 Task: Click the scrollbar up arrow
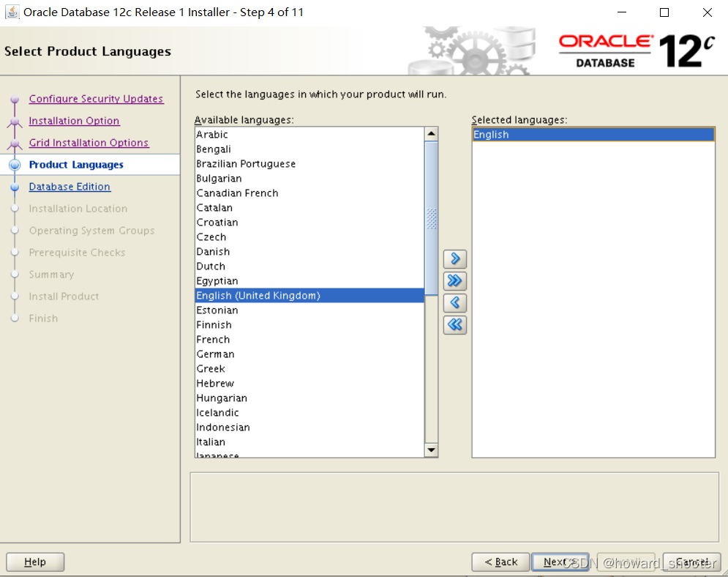click(431, 133)
